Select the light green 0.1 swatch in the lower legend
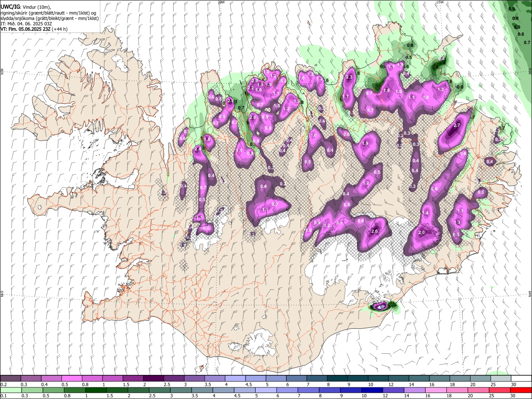This screenshot has height=399, width=532. point(10,390)
